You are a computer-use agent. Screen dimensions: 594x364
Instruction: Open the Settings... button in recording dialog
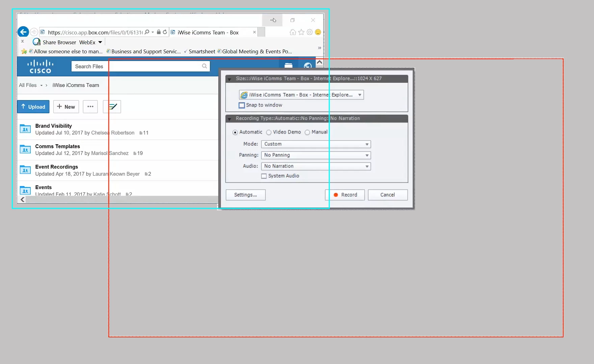[x=246, y=195]
